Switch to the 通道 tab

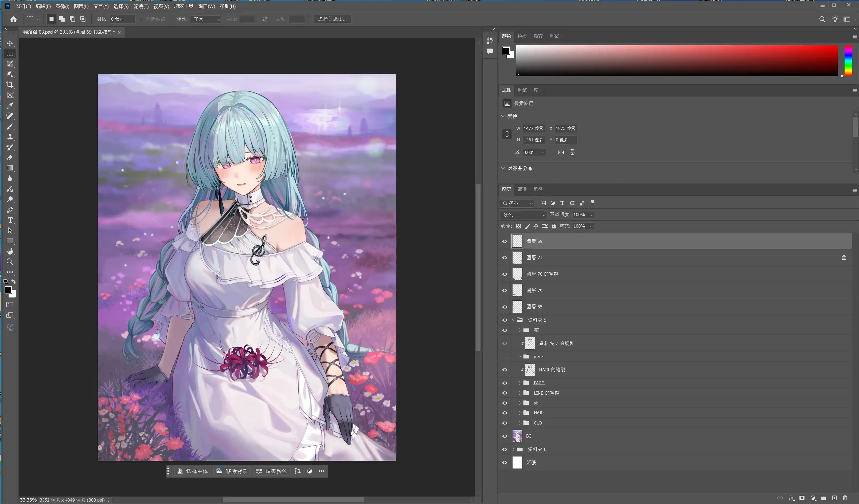click(x=522, y=189)
